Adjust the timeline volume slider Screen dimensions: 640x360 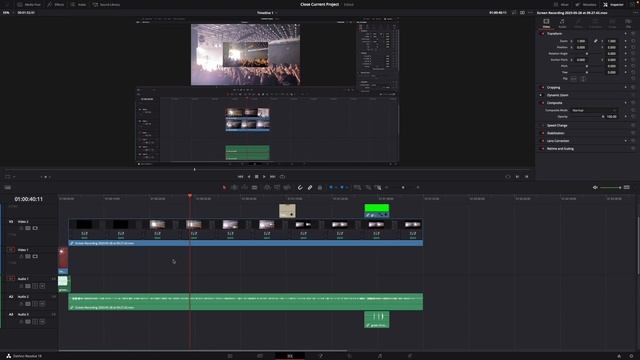[611, 187]
